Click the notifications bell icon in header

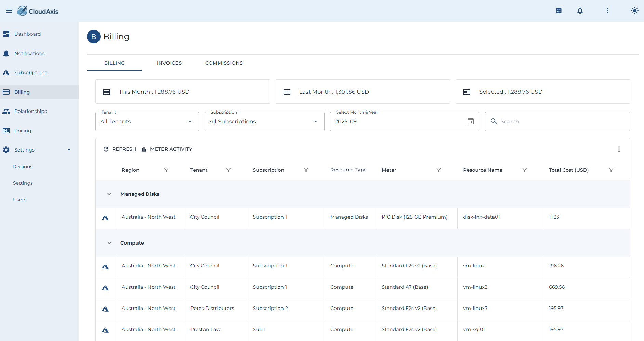[x=580, y=11]
